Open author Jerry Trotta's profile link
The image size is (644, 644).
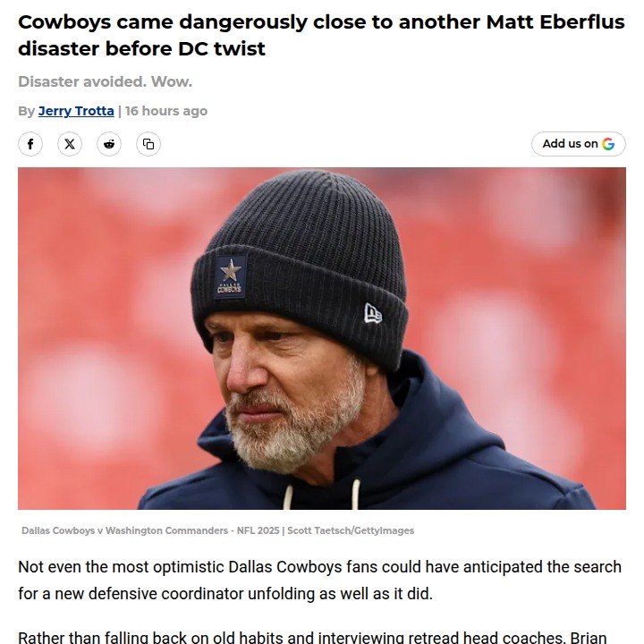click(76, 111)
